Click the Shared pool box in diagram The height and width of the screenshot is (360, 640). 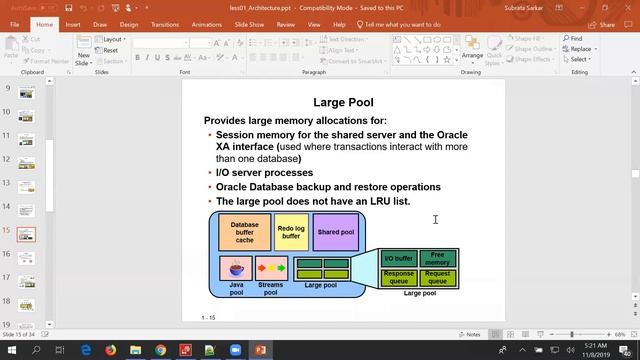tap(336, 232)
